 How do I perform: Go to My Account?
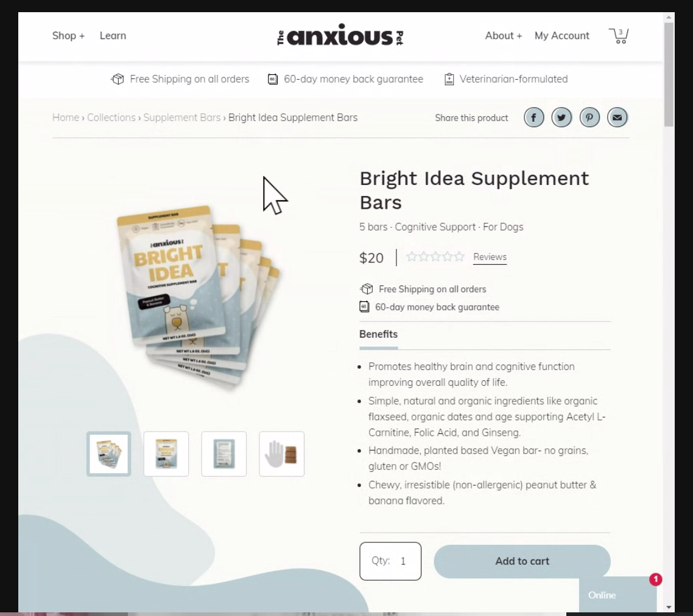pyautogui.click(x=561, y=35)
